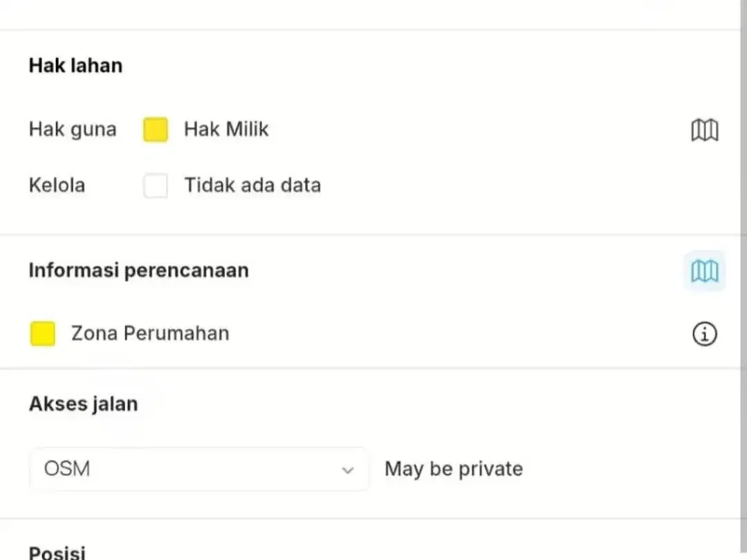Click the Hak Milik label
This screenshot has height=560, width=747.
click(226, 129)
